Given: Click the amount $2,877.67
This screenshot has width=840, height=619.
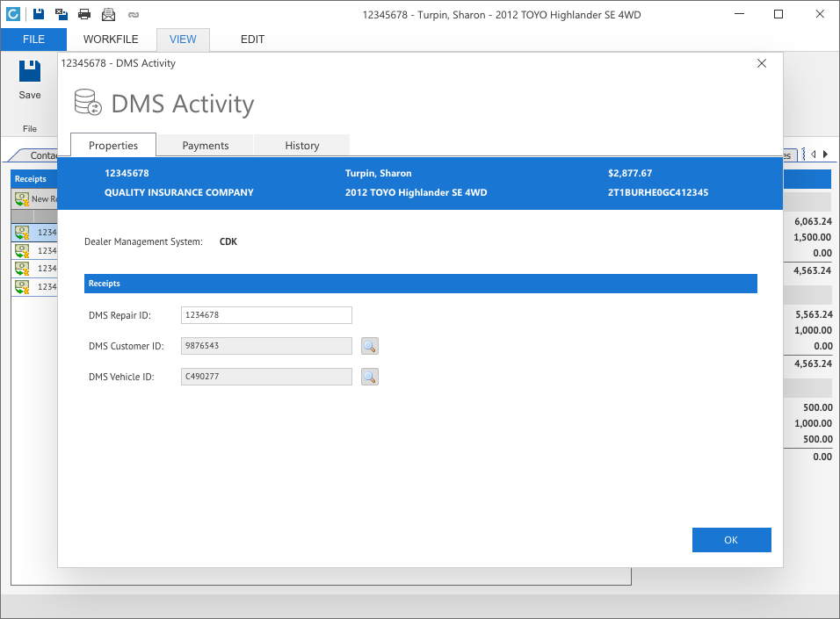Looking at the screenshot, I should pyautogui.click(x=630, y=173).
